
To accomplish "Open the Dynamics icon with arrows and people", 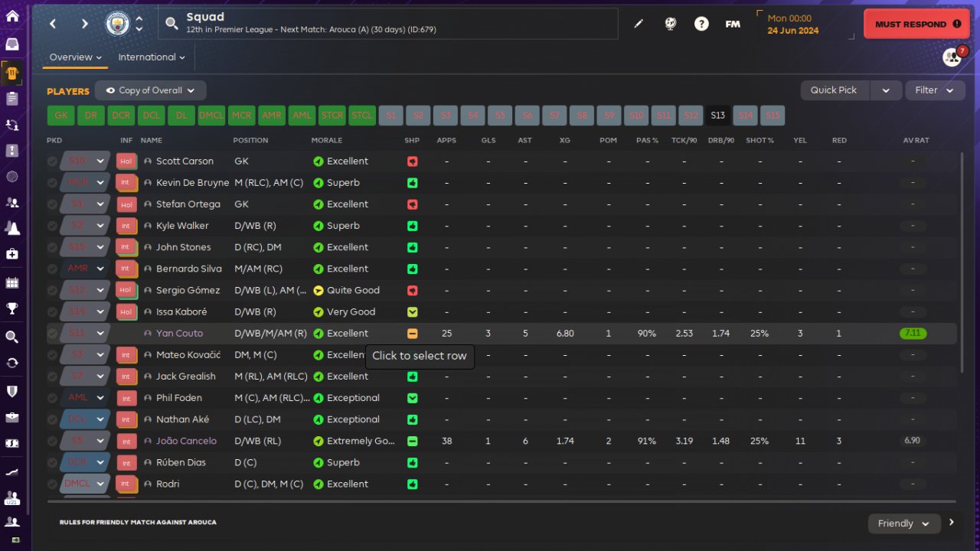I will pos(12,125).
